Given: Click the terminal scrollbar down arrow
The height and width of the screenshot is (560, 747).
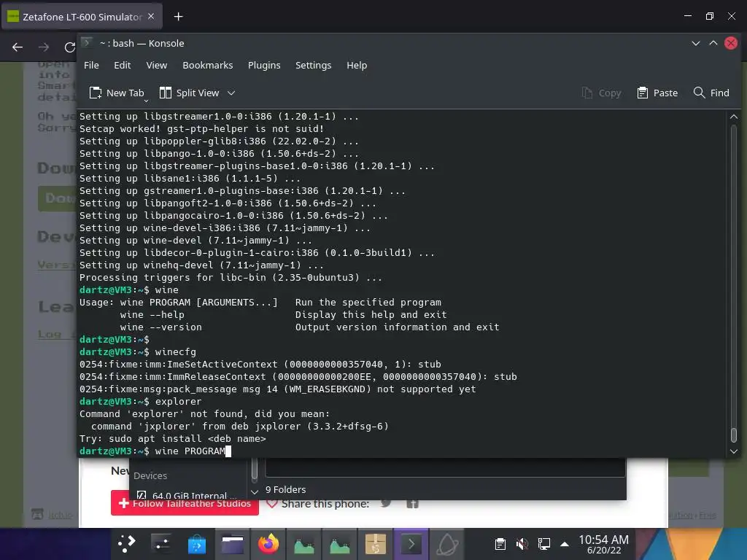Looking at the screenshot, I should [734, 451].
